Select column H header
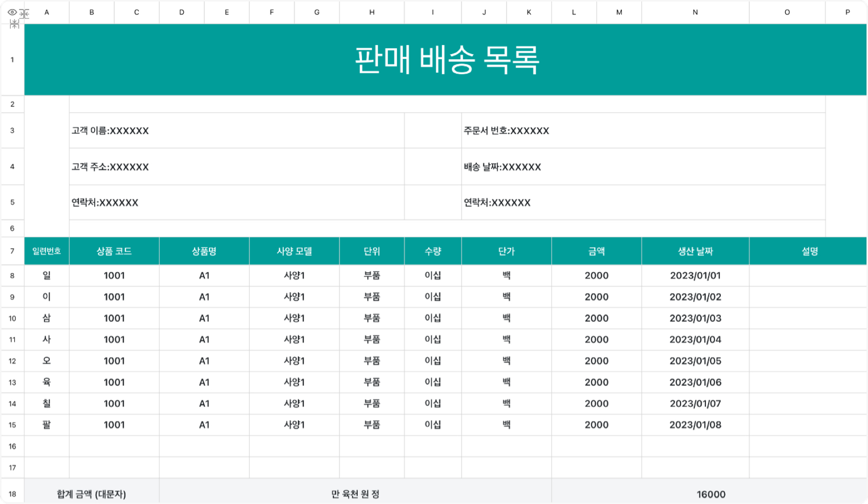This screenshot has height=504, width=868. coord(372,12)
